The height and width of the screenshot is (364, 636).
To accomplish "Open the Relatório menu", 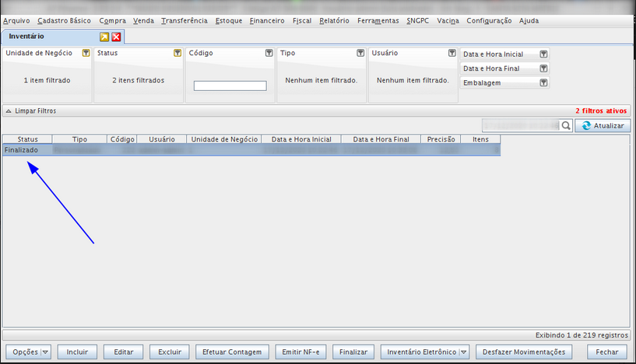I will pyautogui.click(x=334, y=20).
